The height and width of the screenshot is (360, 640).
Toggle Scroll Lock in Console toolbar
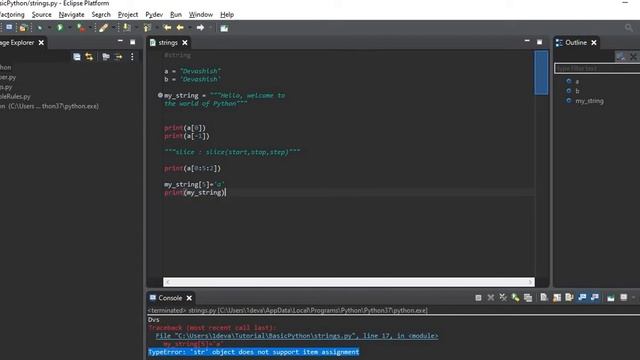click(x=557, y=298)
